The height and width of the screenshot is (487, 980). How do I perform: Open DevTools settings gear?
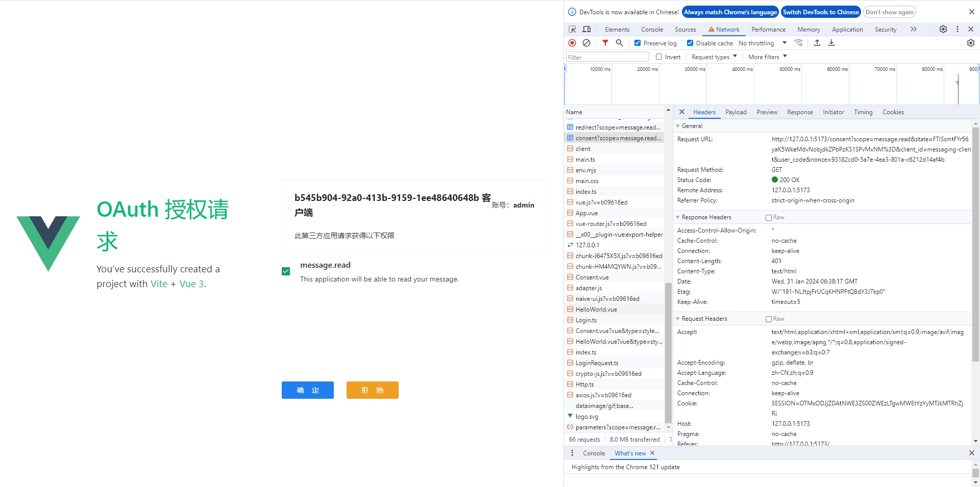point(943,30)
